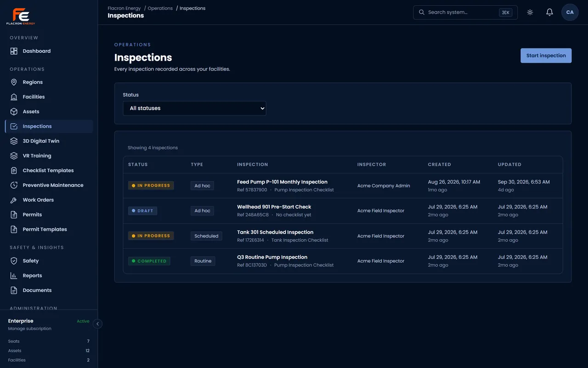Open Q3 Routine Pump Inspection

pos(272,257)
